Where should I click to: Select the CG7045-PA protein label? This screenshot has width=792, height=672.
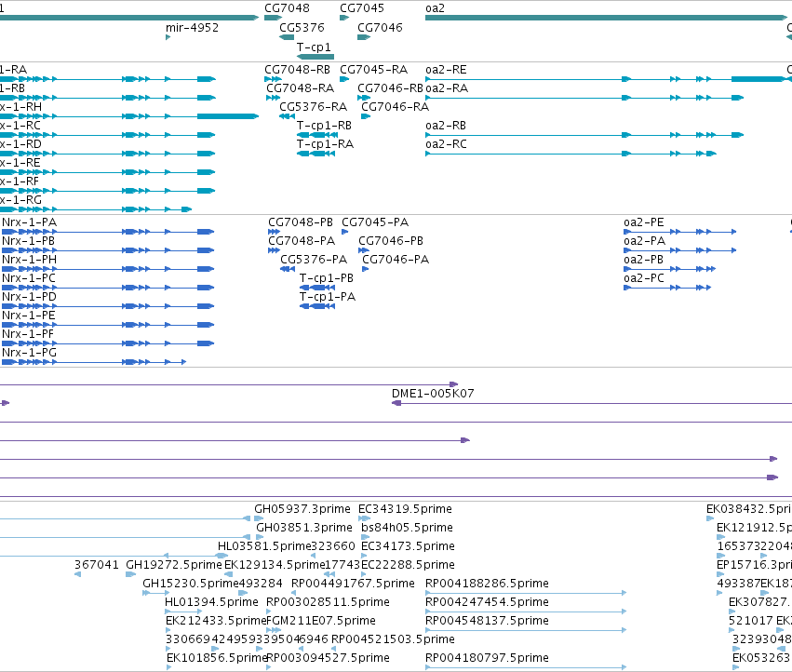375,222
